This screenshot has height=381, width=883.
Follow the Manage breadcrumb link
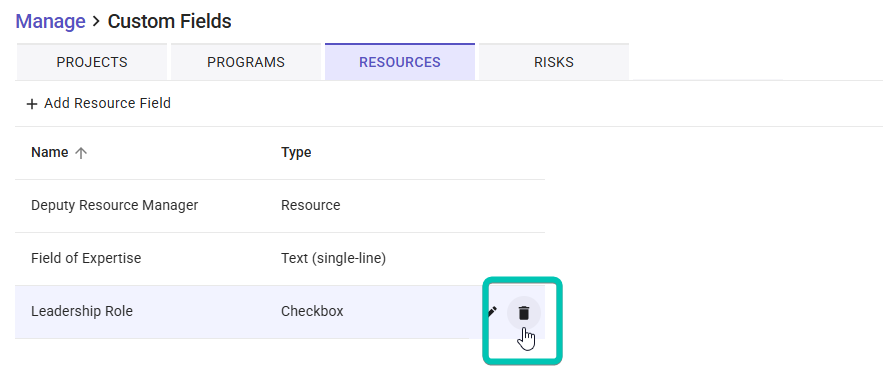[50, 21]
